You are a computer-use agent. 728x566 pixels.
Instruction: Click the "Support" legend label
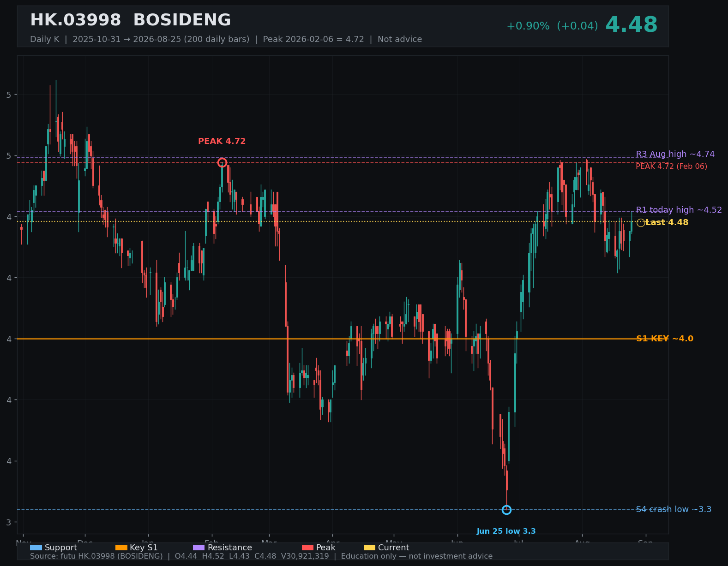(61, 548)
